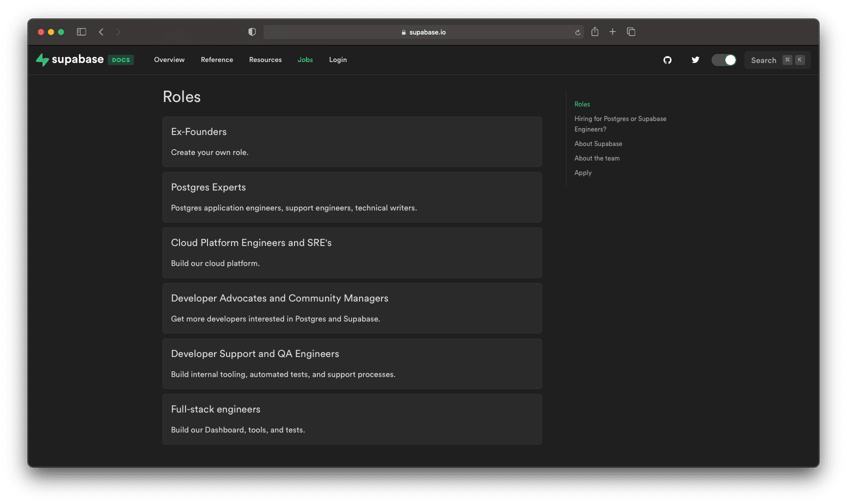Open the GitHub icon link
The width and height of the screenshot is (847, 504).
pos(667,60)
